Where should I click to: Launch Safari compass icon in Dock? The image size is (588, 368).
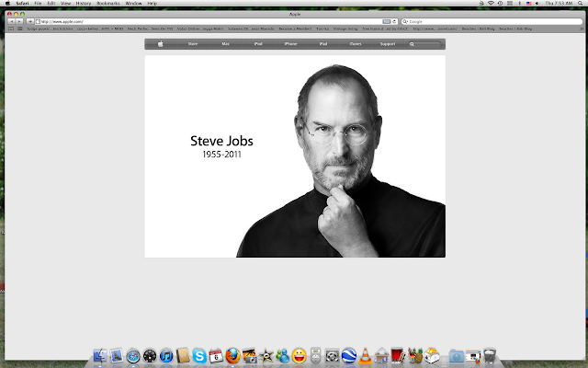133,356
